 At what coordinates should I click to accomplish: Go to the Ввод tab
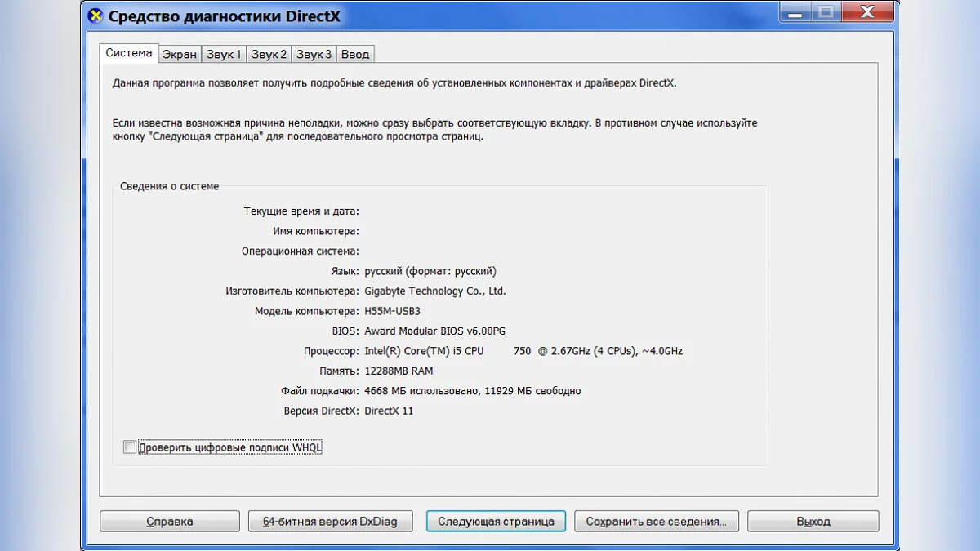355,55
